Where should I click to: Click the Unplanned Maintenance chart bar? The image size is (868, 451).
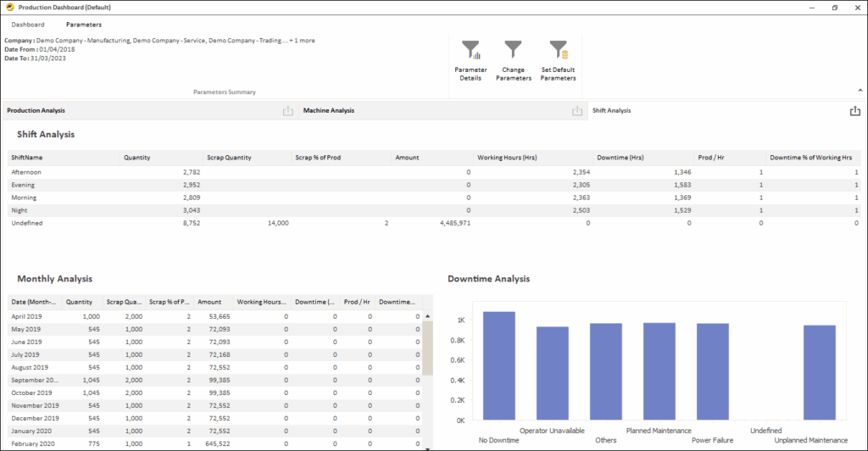click(x=820, y=372)
